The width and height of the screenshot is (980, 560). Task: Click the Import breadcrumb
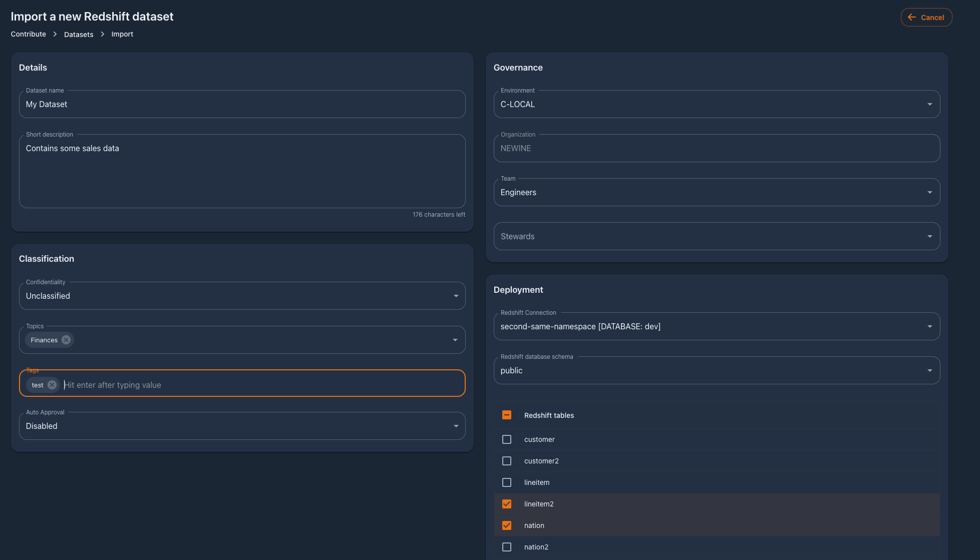[x=122, y=34]
